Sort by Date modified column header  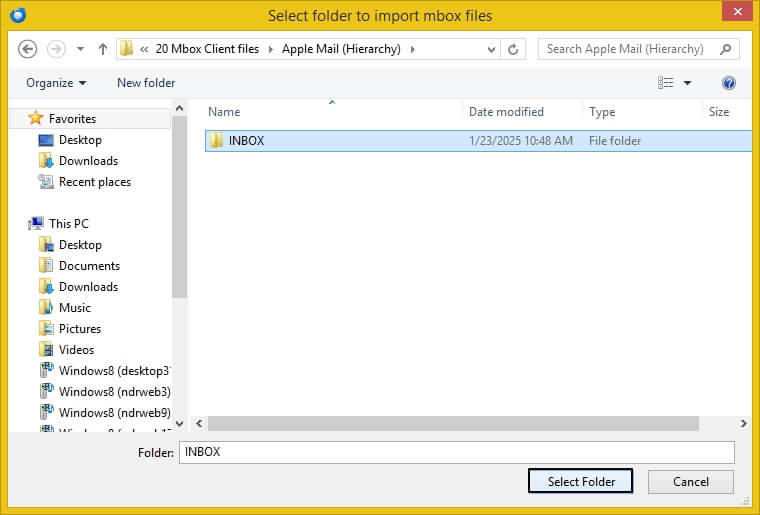[506, 112]
